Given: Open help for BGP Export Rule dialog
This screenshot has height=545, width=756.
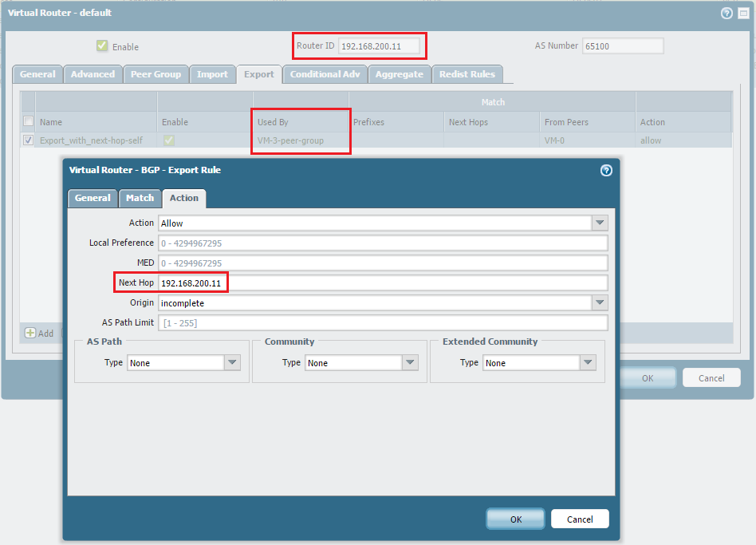Looking at the screenshot, I should 606,170.
